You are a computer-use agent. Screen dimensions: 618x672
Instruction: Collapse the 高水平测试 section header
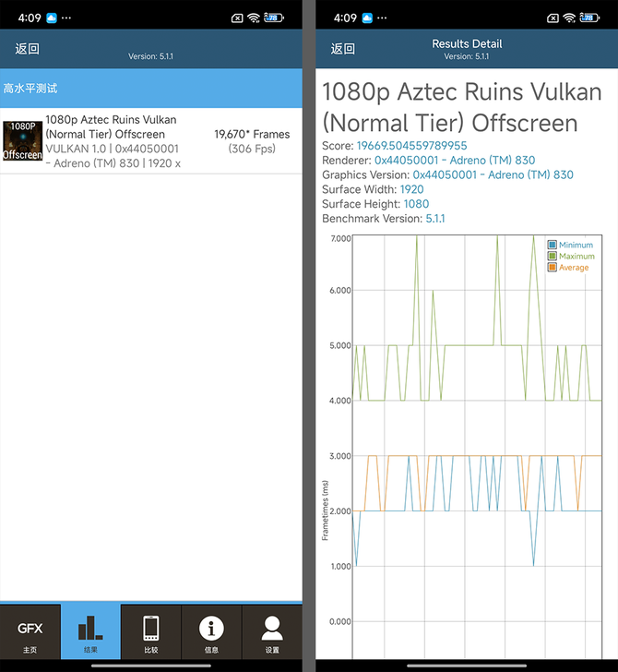point(151,89)
